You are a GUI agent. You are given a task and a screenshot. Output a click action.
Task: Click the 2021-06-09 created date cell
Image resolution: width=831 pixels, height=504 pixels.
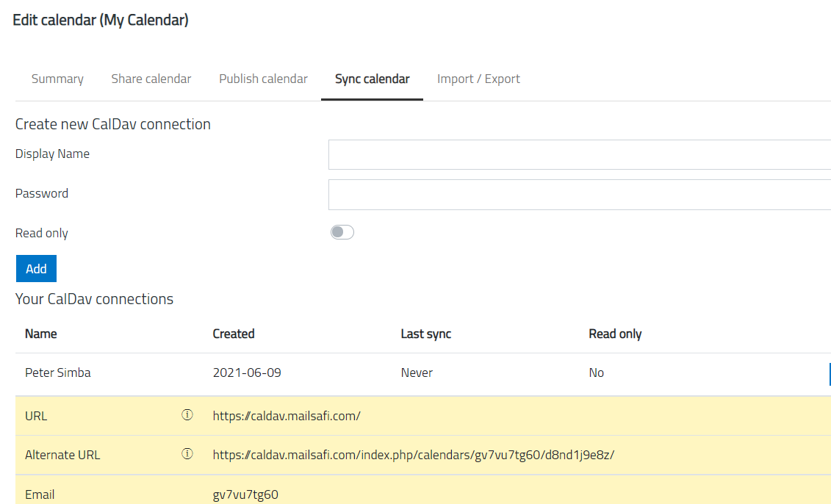pyautogui.click(x=247, y=373)
